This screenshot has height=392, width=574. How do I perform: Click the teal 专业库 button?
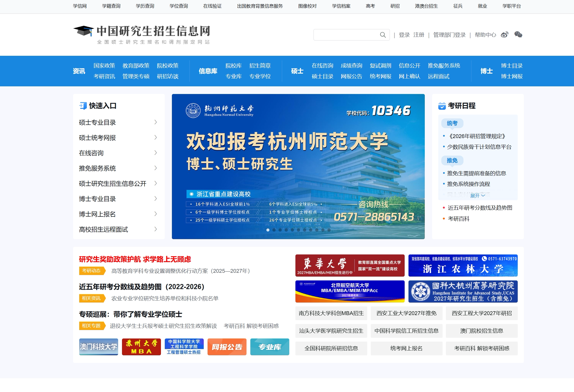pyautogui.click(x=270, y=347)
